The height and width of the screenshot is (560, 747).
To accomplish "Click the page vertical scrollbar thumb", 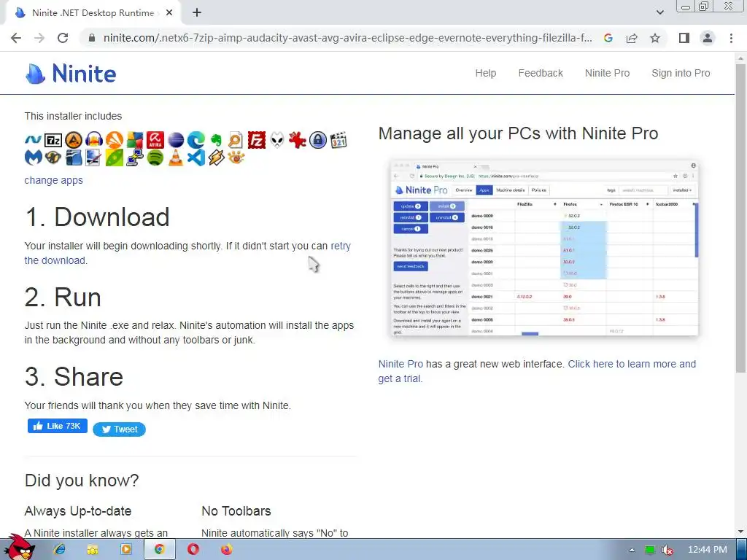I will pyautogui.click(x=740, y=217).
